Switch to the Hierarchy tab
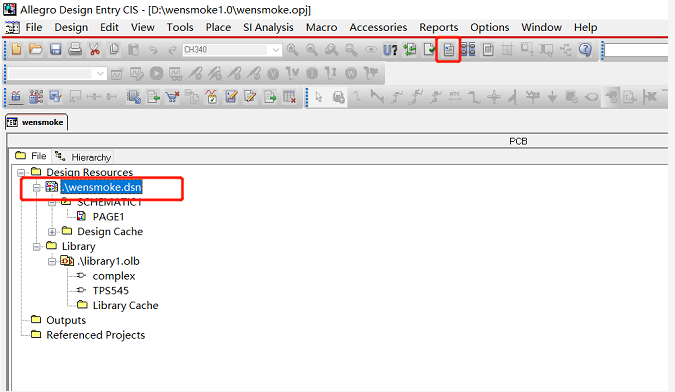Screen dimensions: 675x392 coord(83,157)
